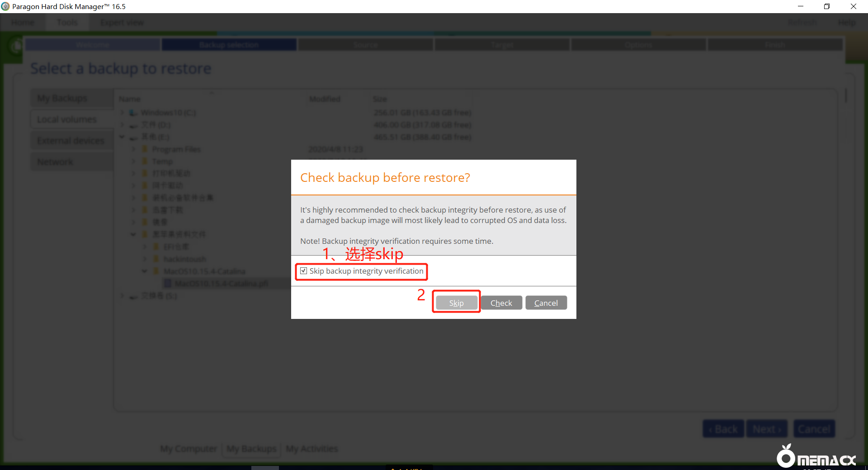
Task: Click the Temp folder icon
Action: 145,161
